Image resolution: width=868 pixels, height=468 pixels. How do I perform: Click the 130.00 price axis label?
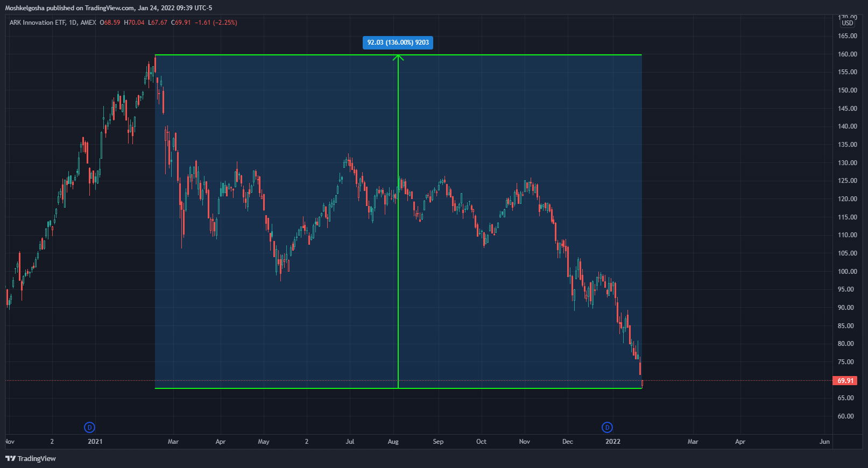coord(847,163)
